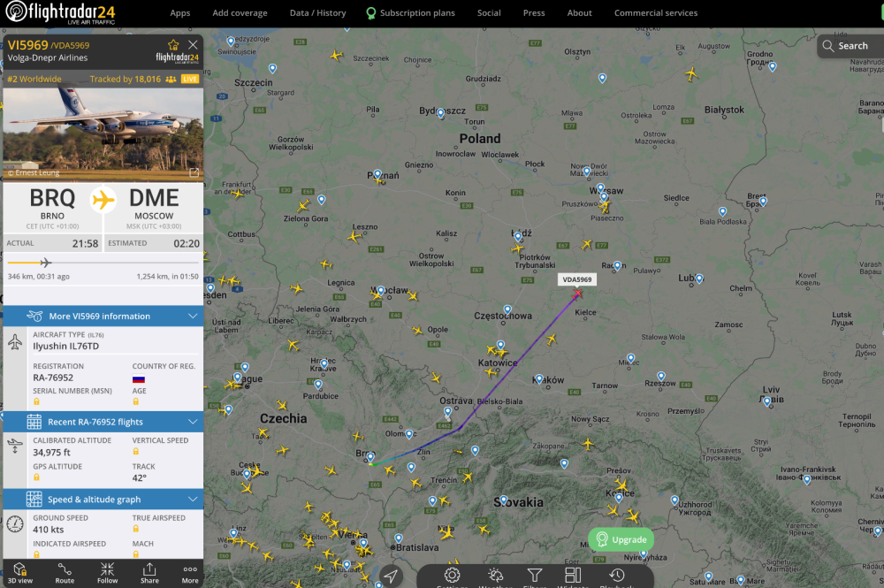Click the Playback history icon

point(617,576)
